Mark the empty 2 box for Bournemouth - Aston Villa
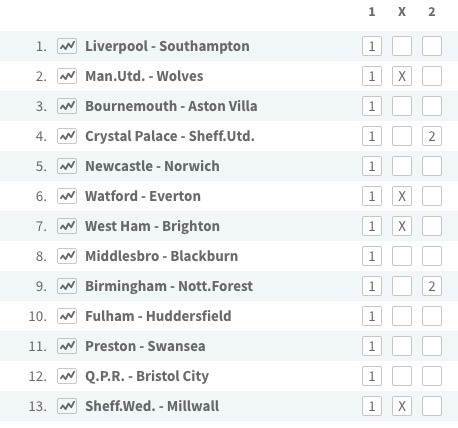The image size is (458, 428). click(x=432, y=106)
